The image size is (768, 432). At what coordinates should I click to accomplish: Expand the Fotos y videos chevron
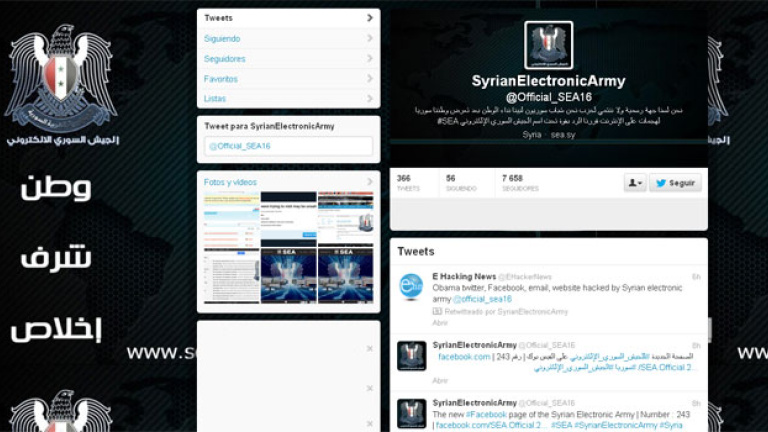(x=369, y=182)
